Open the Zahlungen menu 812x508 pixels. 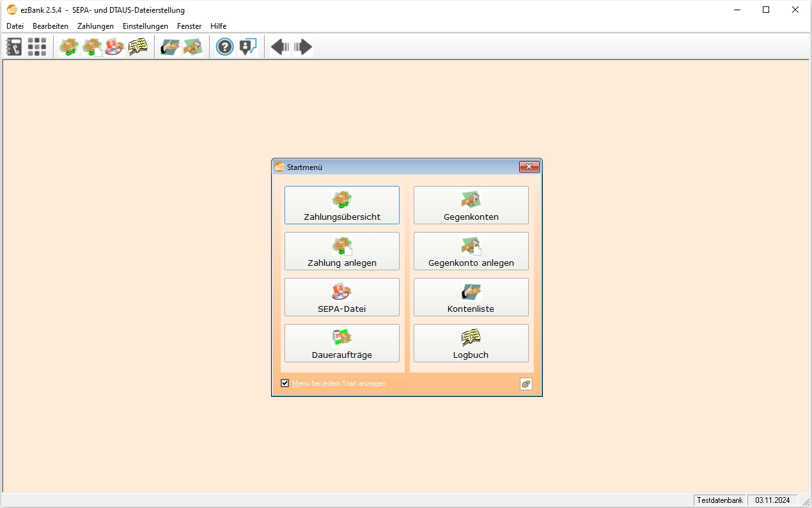pyautogui.click(x=95, y=26)
